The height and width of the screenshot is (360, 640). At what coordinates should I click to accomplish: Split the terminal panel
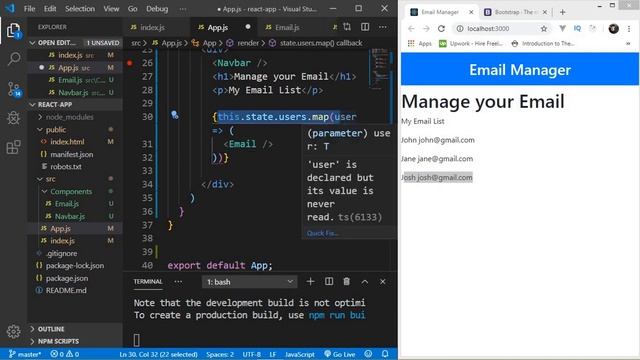[x=329, y=282]
